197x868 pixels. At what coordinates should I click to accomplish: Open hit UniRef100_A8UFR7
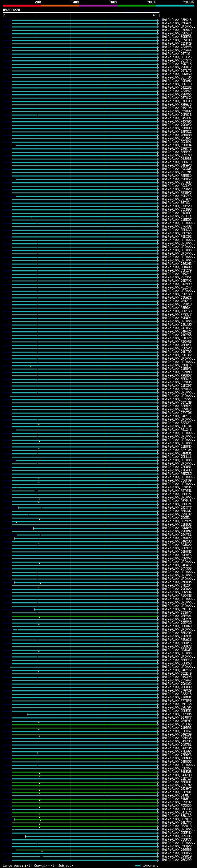[x=177, y=494]
